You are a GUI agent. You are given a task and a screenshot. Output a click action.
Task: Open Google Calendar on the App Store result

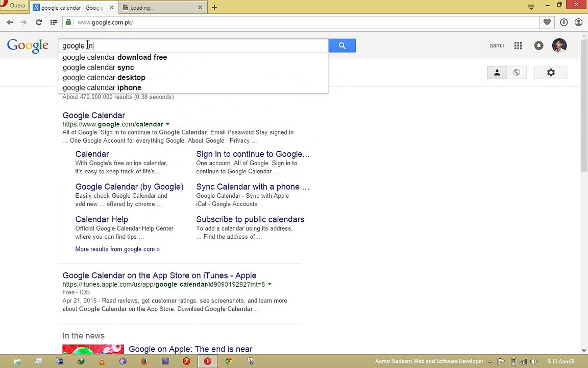(x=159, y=275)
